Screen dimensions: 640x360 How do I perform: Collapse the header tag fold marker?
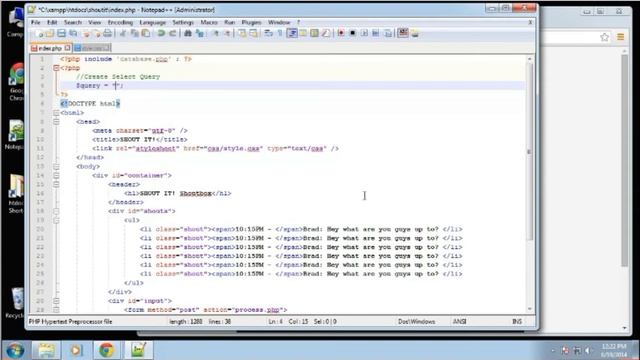pos(56,184)
